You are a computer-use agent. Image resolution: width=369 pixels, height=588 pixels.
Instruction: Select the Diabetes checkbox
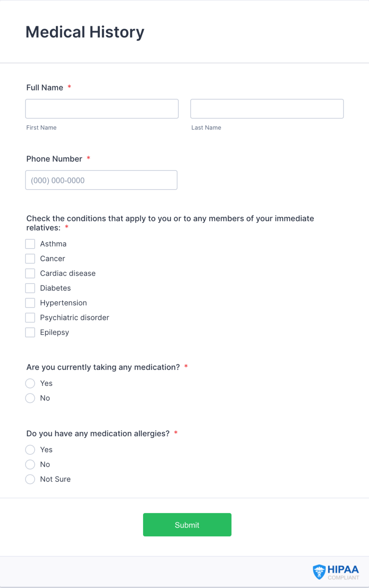(30, 288)
